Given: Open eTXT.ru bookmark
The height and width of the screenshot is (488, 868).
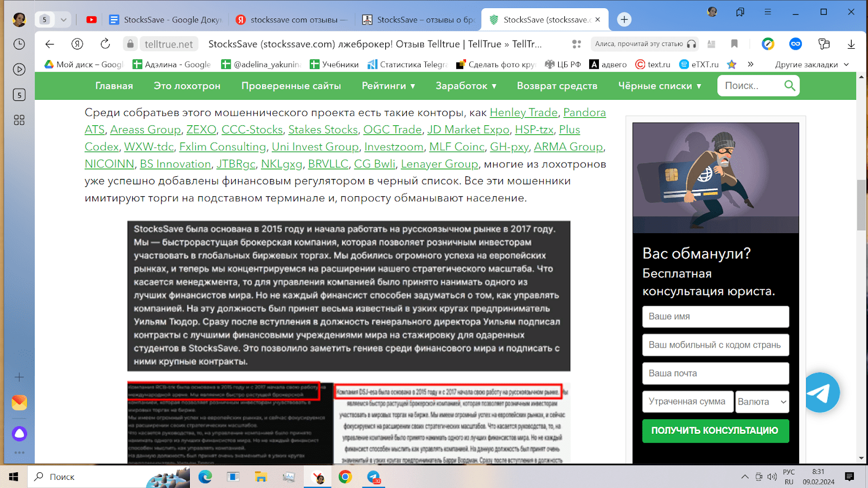Looking at the screenshot, I should point(699,64).
